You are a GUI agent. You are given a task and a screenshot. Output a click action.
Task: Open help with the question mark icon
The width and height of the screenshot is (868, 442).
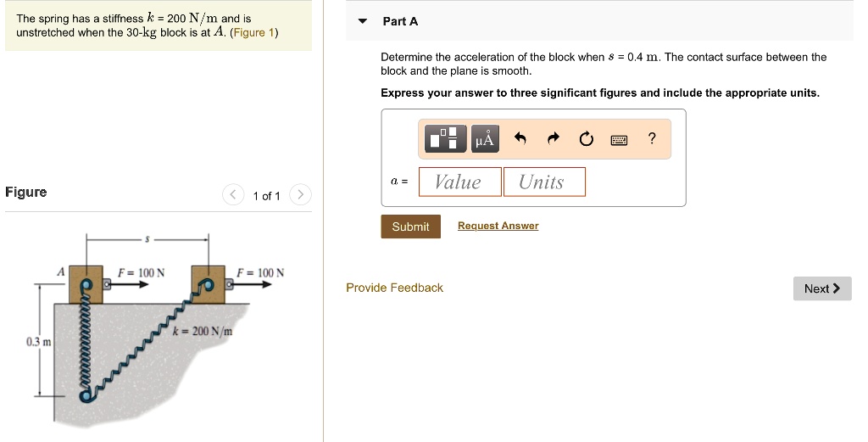coord(651,139)
